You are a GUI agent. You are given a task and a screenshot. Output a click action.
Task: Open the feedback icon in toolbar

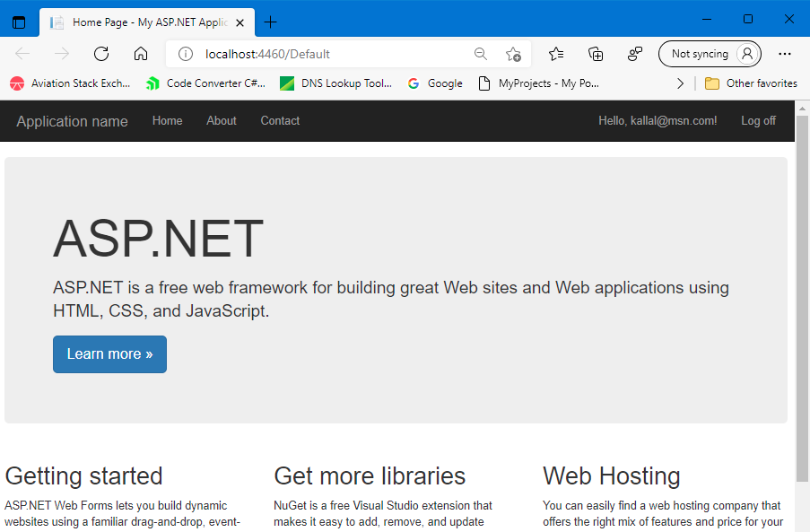click(x=635, y=54)
